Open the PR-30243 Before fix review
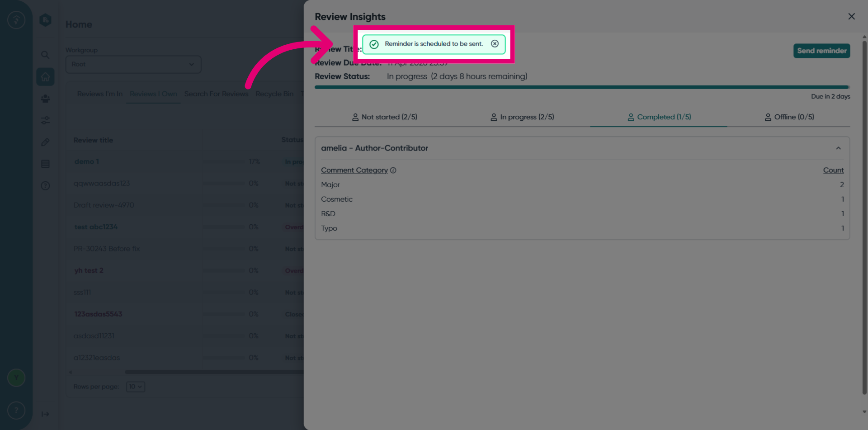 [x=107, y=249]
